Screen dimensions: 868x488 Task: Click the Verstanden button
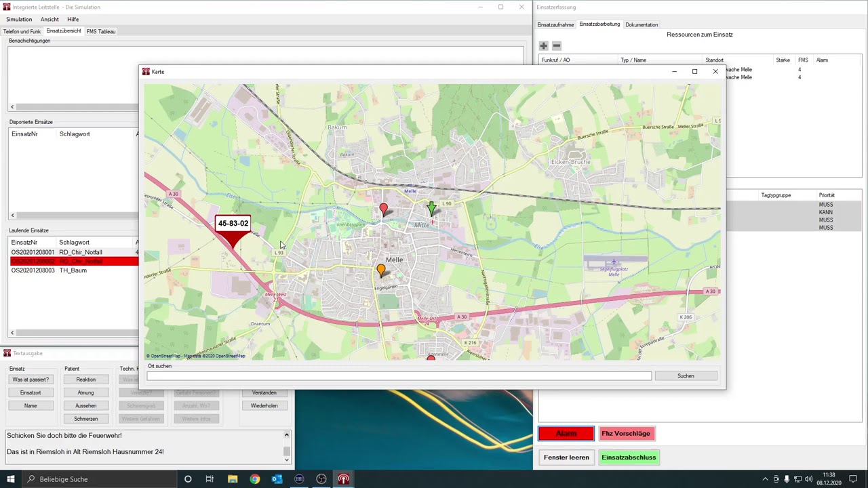pyautogui.click(x=264, y=392)
